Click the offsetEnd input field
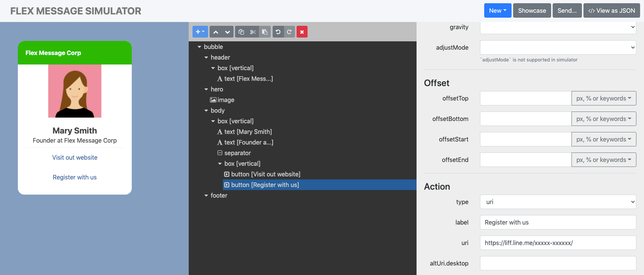Viewport: 644px width, 275px height. click(x=526, y=160)
